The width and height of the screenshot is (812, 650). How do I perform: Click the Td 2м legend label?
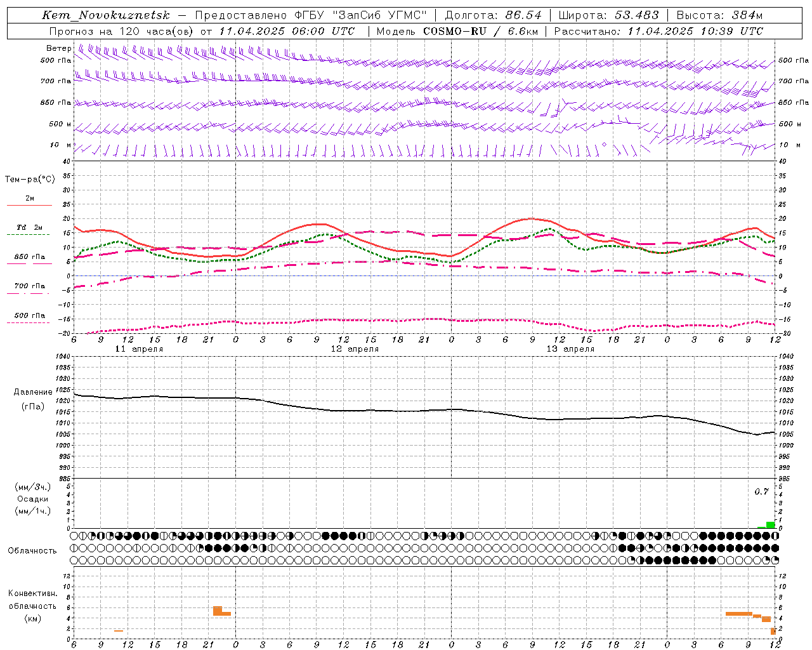point(30,227)
